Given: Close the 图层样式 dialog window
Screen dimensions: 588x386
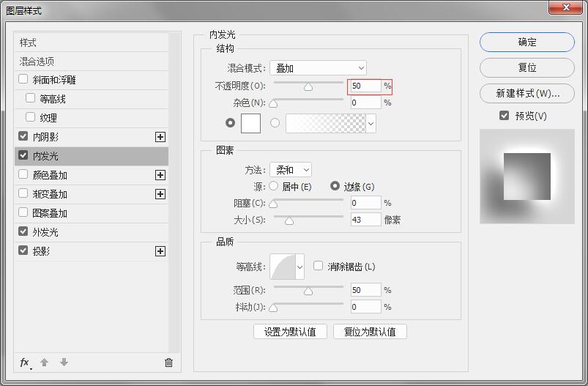Looking at the screenshot, I should (566, 7).
